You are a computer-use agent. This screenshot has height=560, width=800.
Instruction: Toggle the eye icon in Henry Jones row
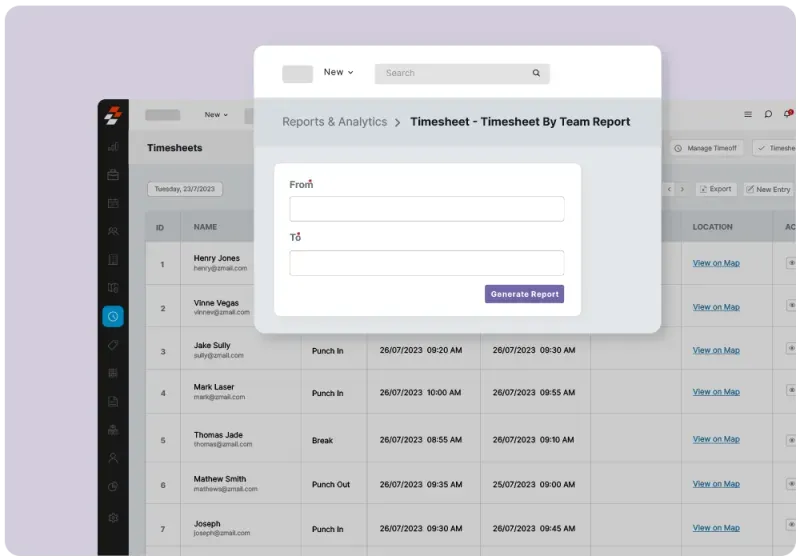click(x=792, y=263)
